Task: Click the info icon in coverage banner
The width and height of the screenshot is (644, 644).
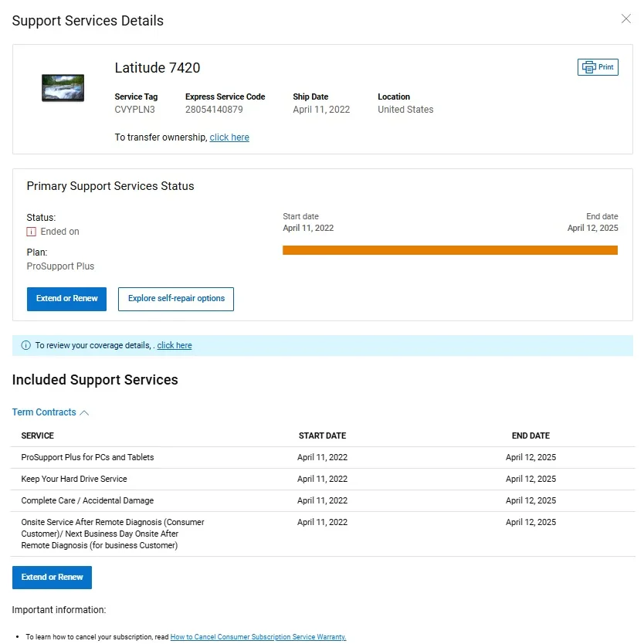Action: pyautogui.click(x=26, y=346)
